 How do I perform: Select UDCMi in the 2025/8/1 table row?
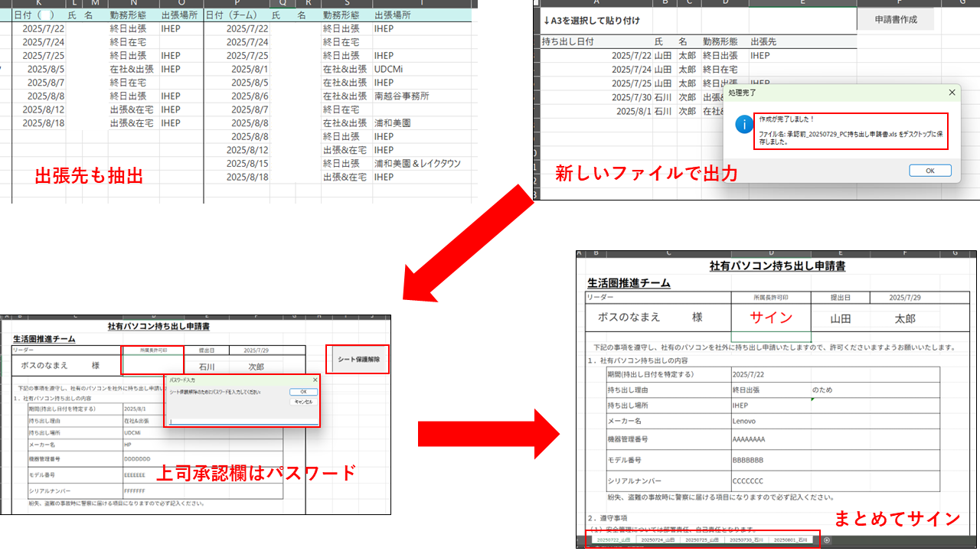[421, 69]
